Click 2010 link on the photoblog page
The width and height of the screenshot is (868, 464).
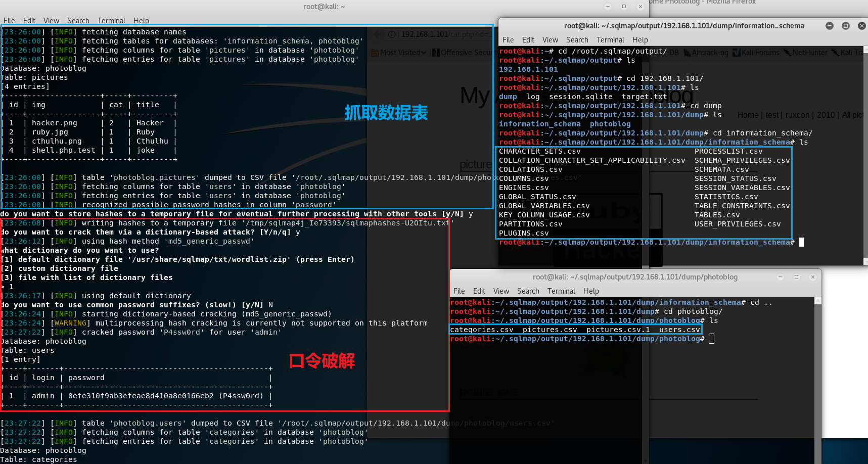pos(826,115)
